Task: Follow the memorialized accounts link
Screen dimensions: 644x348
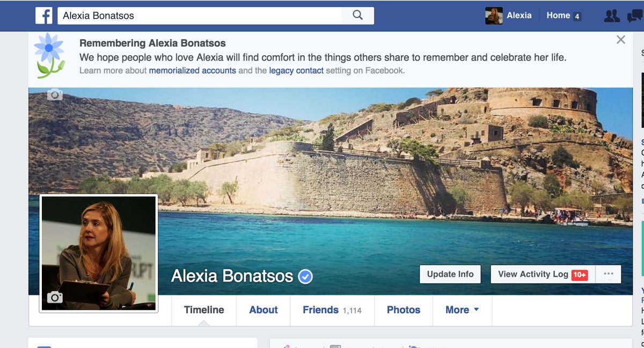Action: (x=192, y=70)
